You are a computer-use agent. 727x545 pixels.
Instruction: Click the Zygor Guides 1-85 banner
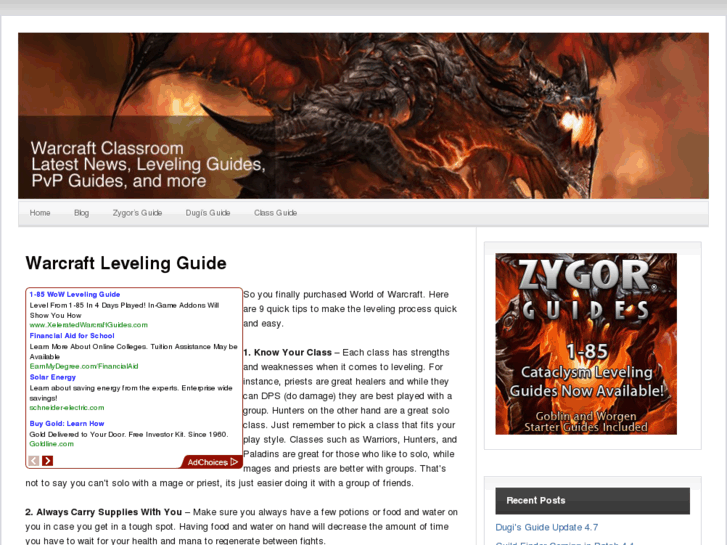[586, 344]
